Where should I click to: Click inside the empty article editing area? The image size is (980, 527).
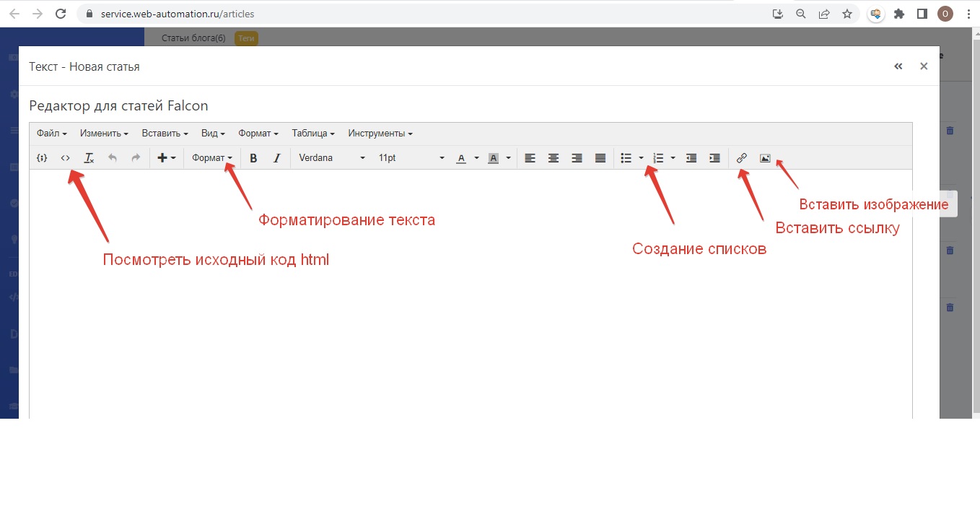tap(469, 325)
